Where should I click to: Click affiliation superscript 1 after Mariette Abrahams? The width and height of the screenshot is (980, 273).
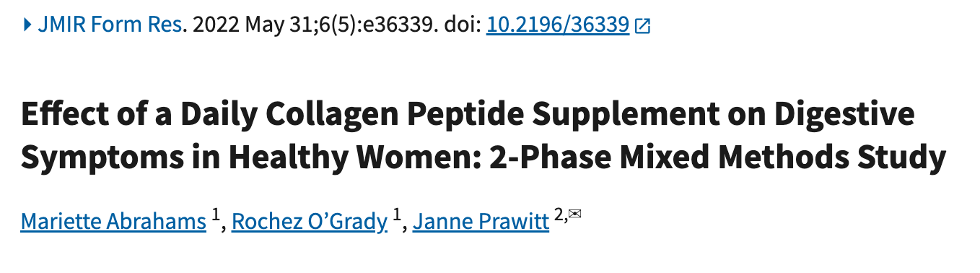point(216,214)
